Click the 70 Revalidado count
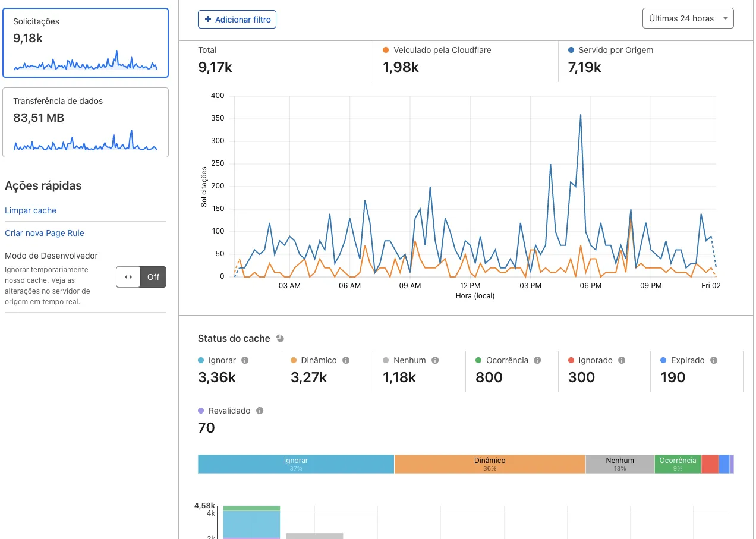 (x=206, y=428)
